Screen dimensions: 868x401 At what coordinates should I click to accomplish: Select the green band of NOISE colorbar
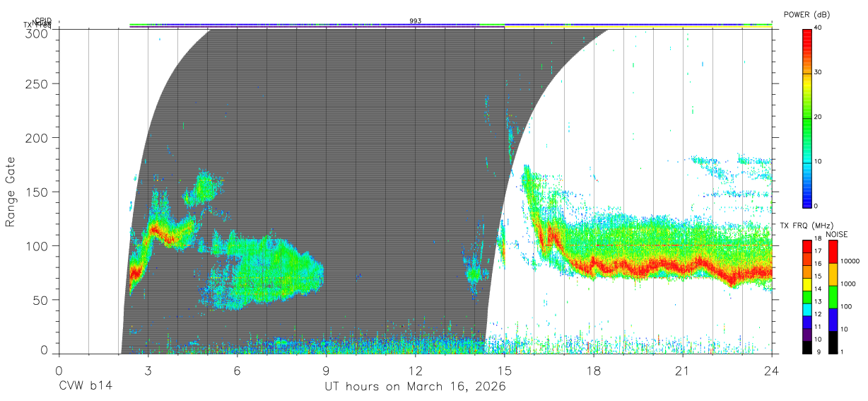coord(832,297)
